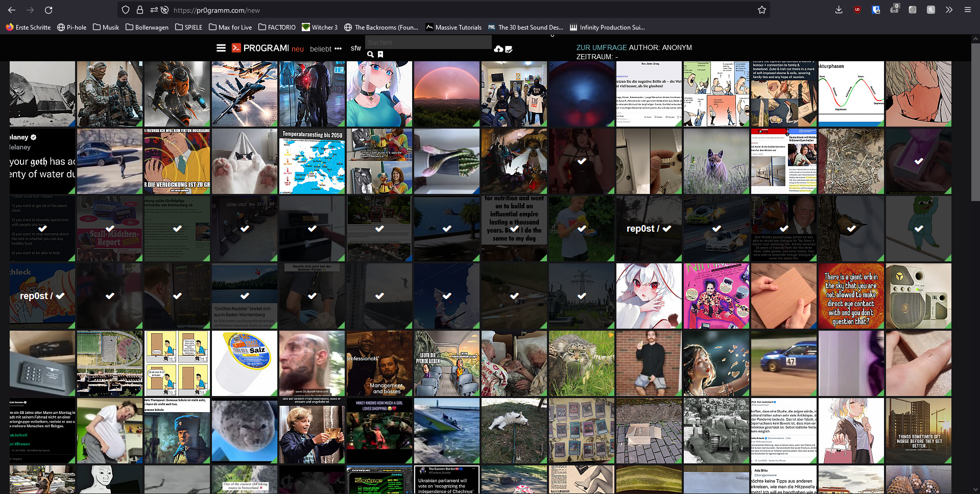Open the Management and bosses meme thumbnail
This screenshot has width=980, height=494.
tap(379, 363)
